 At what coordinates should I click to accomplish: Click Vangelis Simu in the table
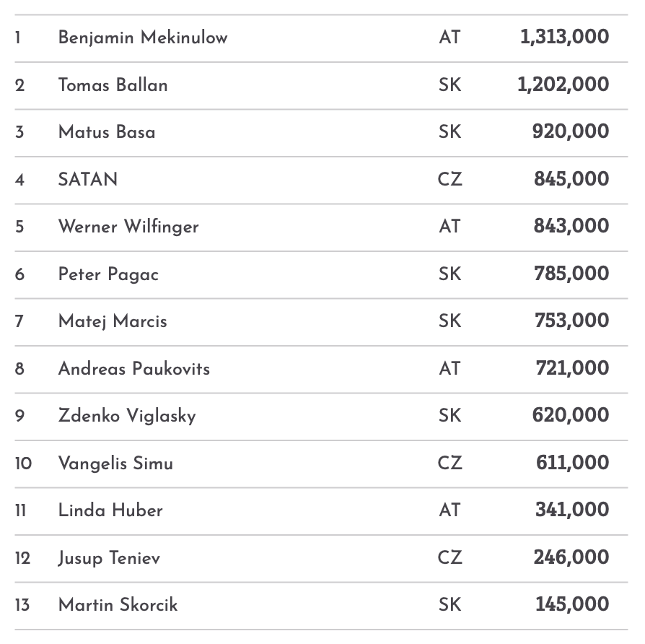(115, 464)
